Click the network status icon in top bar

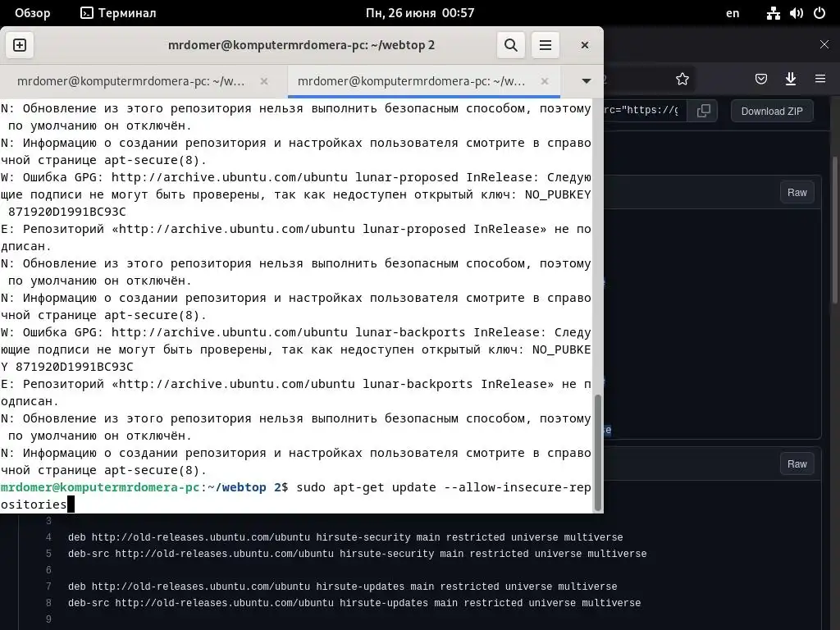click(x=773, y=13)
